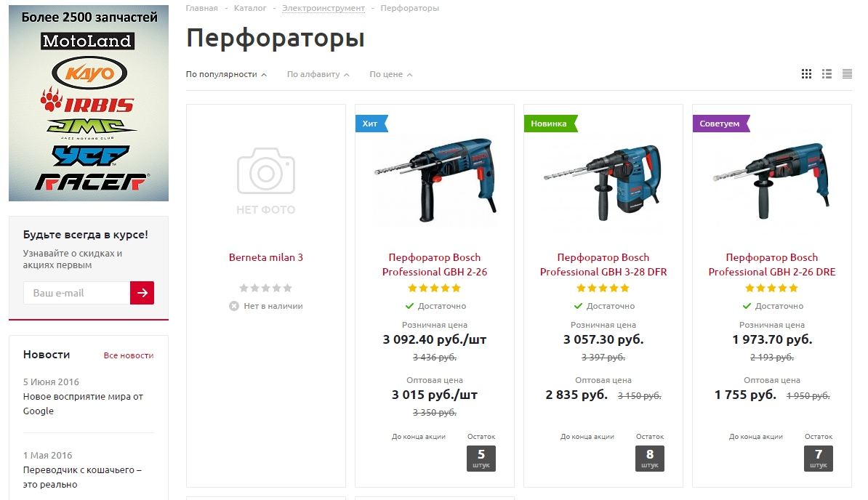The width and height of the screenshot is (868, 500).
Task: Open Перфоратор Bosch GBH 3-28 DFR link
Action: pyautogui.click(x=603, y=265)
